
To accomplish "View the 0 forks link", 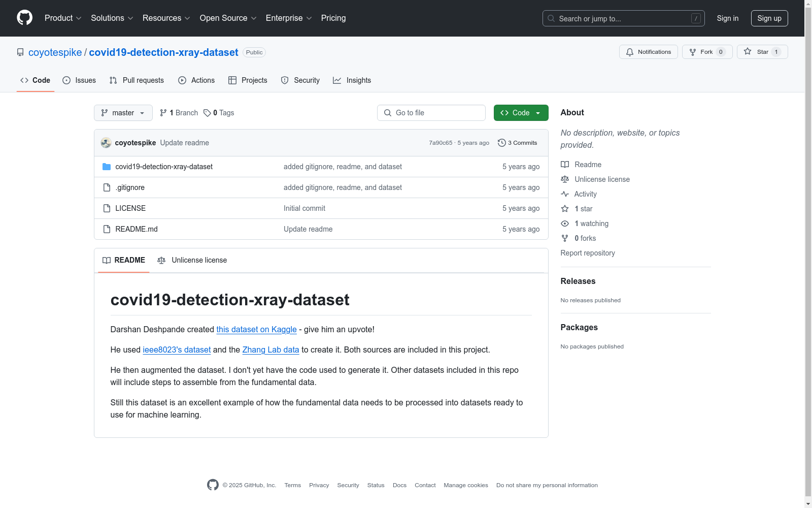I will pyautogui.click(x=579, y=238).
